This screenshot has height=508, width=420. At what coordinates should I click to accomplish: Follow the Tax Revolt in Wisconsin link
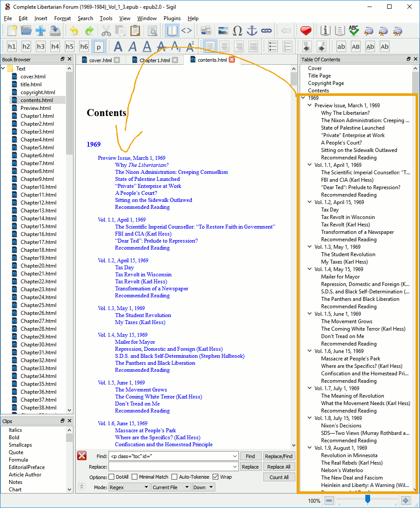click(143, 275)
